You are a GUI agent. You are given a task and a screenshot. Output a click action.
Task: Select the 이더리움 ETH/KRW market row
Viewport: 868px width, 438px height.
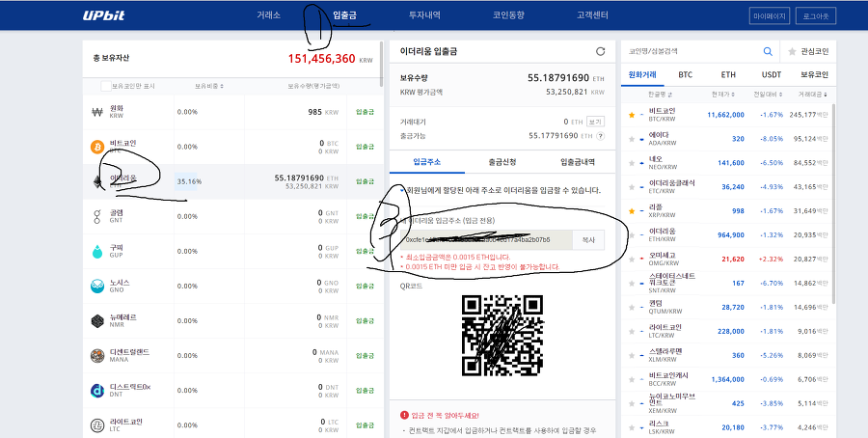(728, 234)
